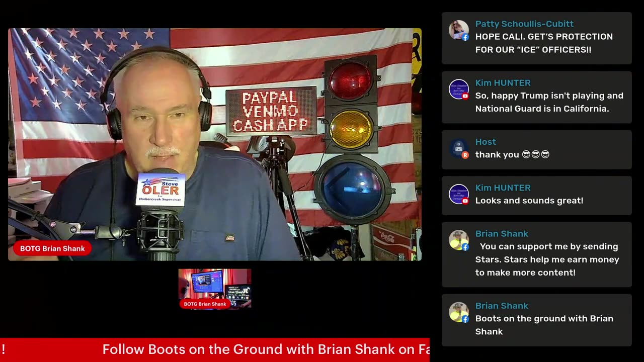Click the main webcam video feed

click(215, 144)
